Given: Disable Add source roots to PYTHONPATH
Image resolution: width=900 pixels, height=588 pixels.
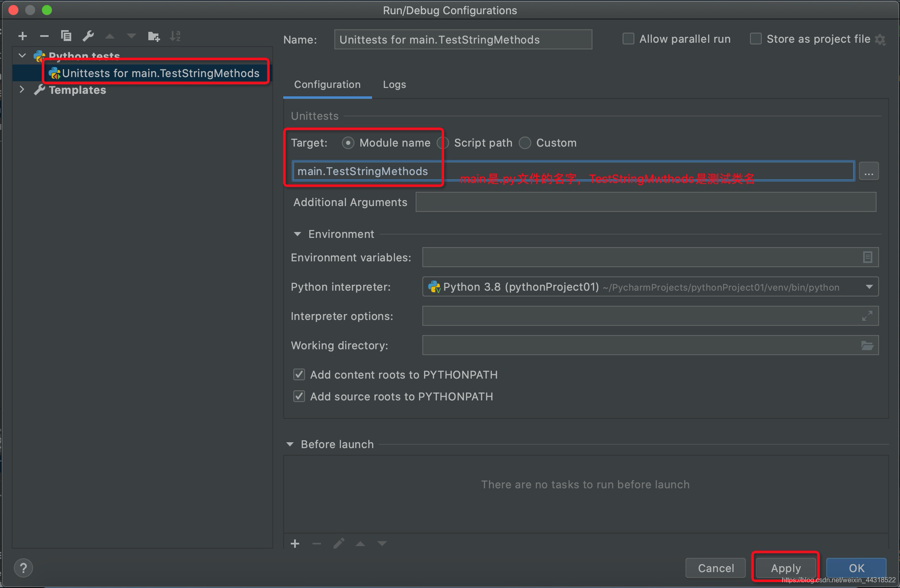Looking at the screenshot, I should 299,396.
